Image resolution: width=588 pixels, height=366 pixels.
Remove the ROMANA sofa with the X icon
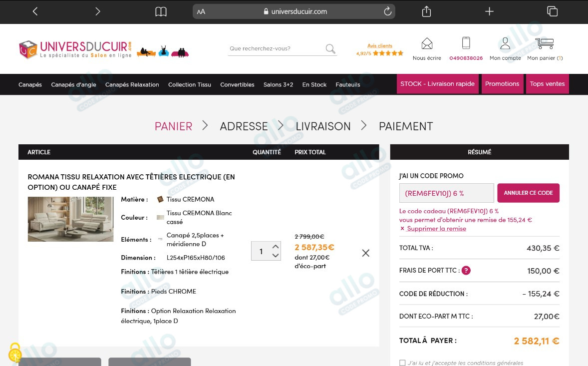tap(366, 253)
